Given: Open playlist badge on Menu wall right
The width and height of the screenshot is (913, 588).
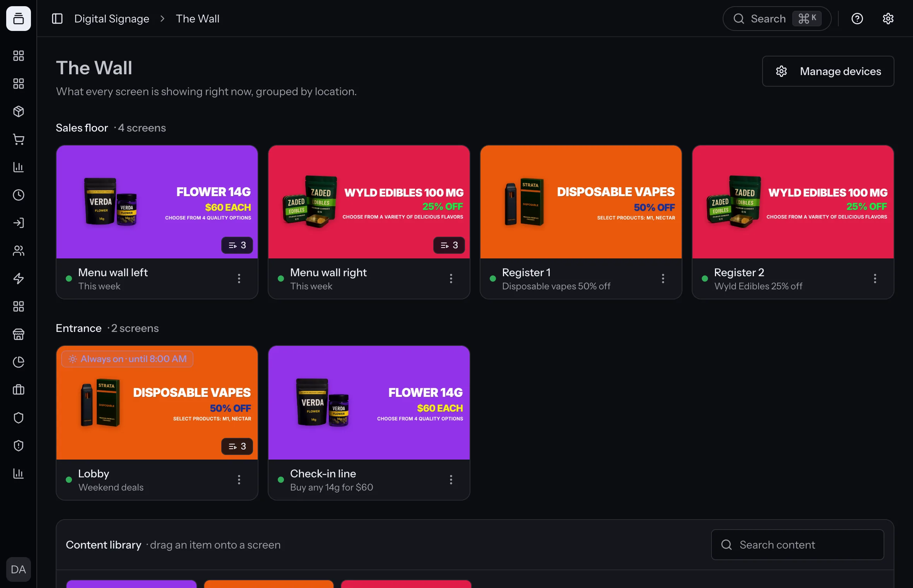Looking at the screenshot, I should [449, 245].
